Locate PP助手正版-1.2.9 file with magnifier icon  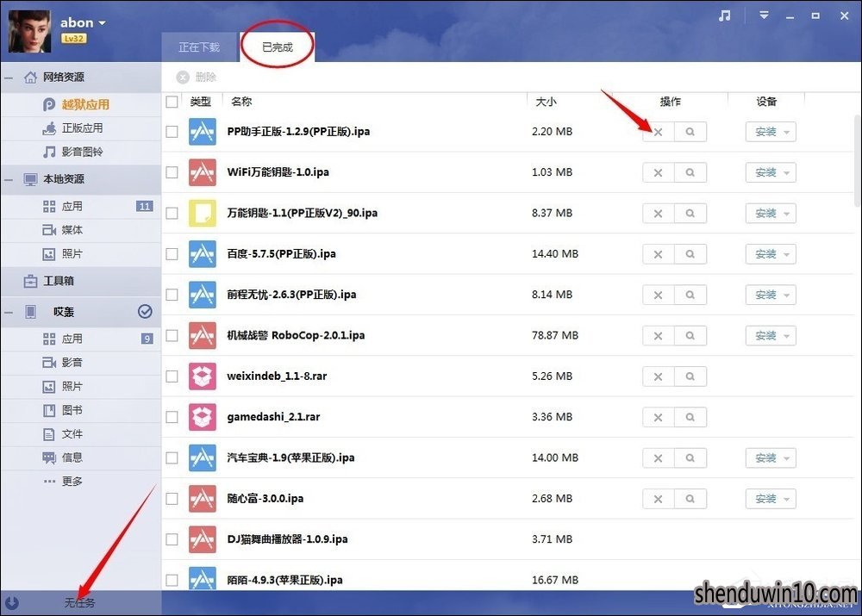[690, 132]
